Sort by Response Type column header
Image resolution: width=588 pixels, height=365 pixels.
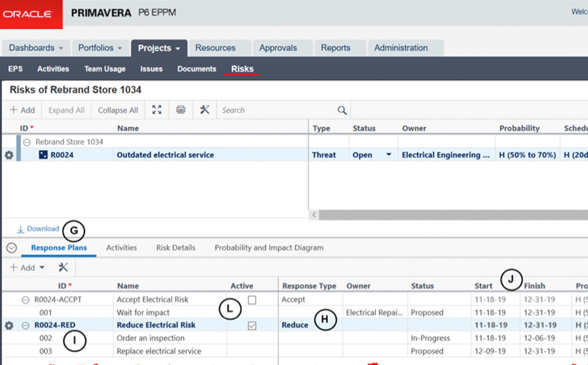tap(309, 286)
